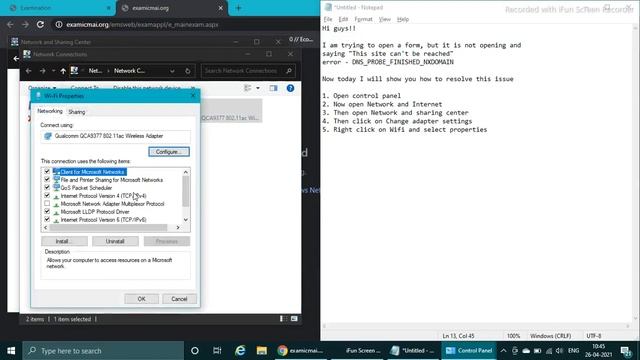Open help in Network Connections window
This screenshot has width=640, height=360.
tap(290, 88)
